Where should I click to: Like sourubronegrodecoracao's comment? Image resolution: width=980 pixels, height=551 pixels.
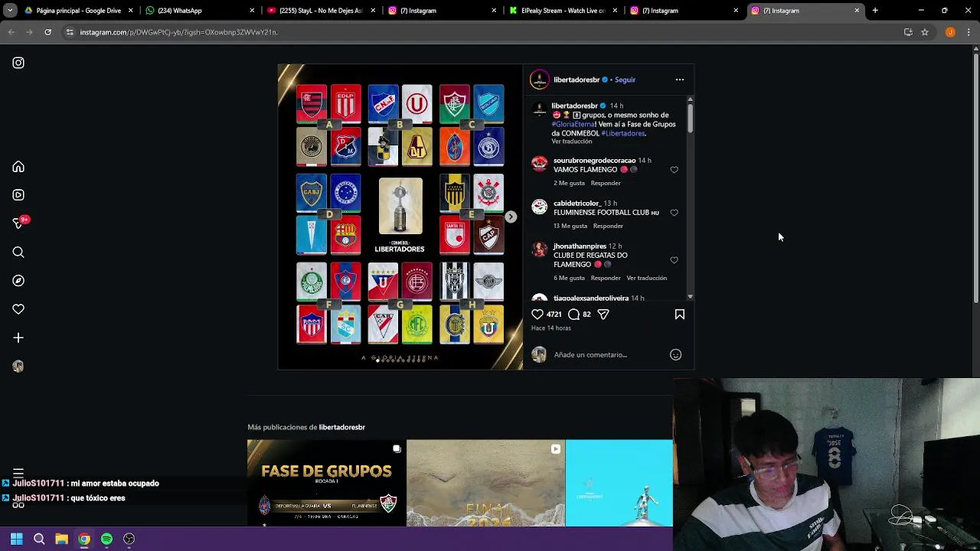click(674, 170)
